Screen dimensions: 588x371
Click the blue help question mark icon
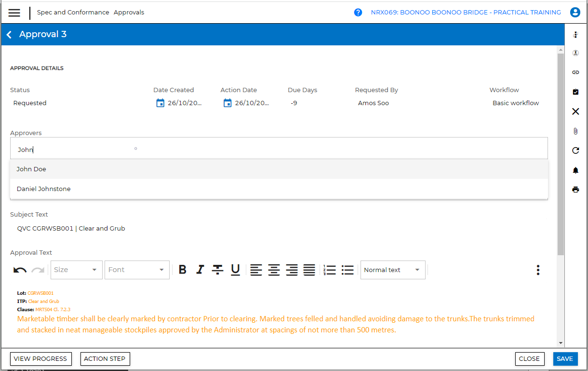pos(358,13)
